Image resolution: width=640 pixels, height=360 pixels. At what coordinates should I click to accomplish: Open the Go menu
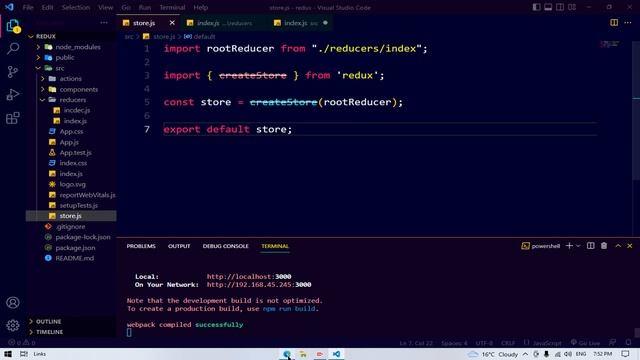tap(126, 7)
